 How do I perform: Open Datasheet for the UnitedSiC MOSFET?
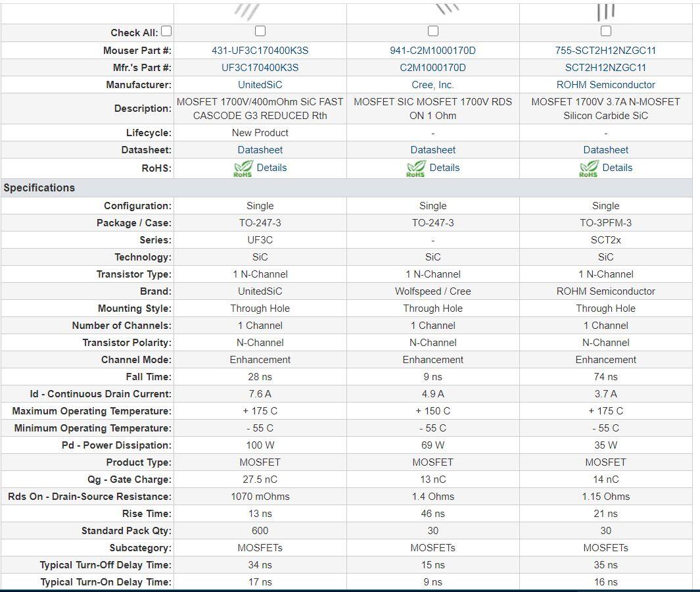[x=260, y=150]
